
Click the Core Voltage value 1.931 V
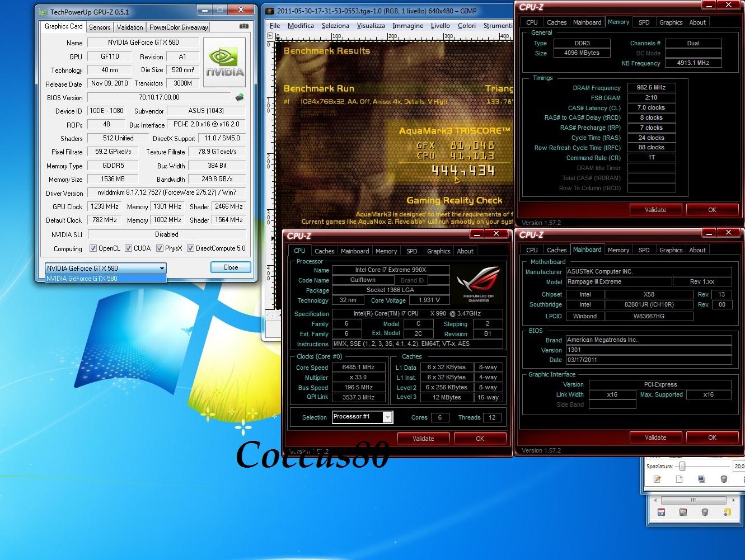429,300
